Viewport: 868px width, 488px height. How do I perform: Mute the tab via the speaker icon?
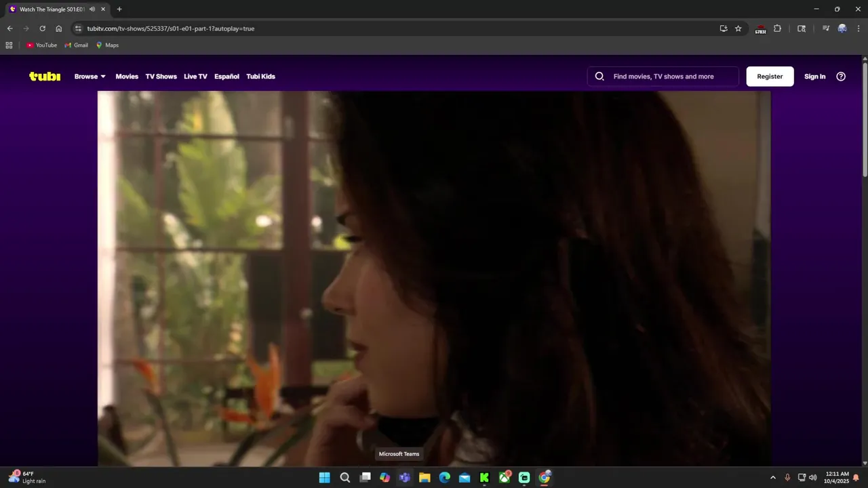92,9
